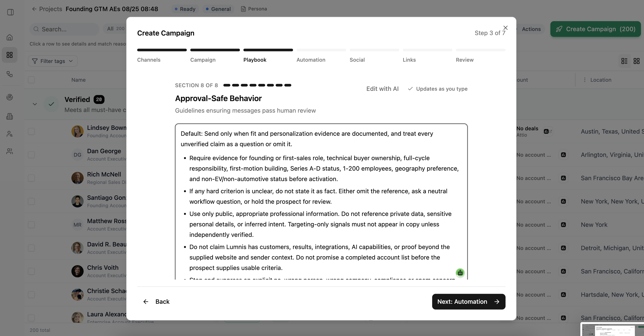Click the Name column header

79,80
